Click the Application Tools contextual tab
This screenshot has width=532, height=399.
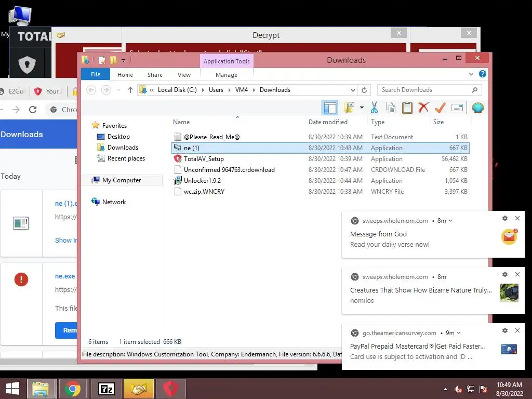[x=227, y=61]
